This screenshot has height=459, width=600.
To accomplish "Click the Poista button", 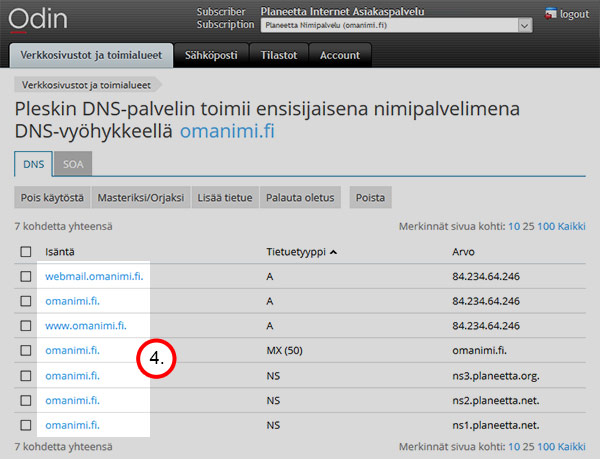I will 370,197.
